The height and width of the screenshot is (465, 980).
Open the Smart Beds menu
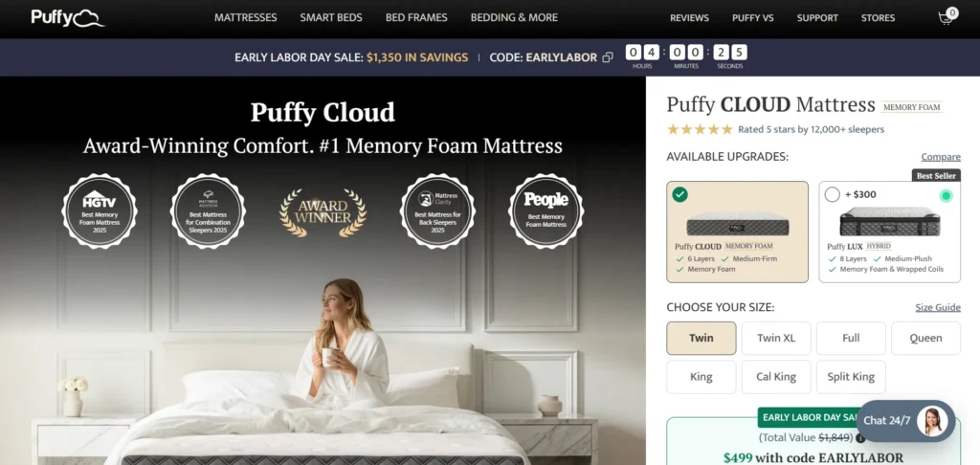coord(331,17)
